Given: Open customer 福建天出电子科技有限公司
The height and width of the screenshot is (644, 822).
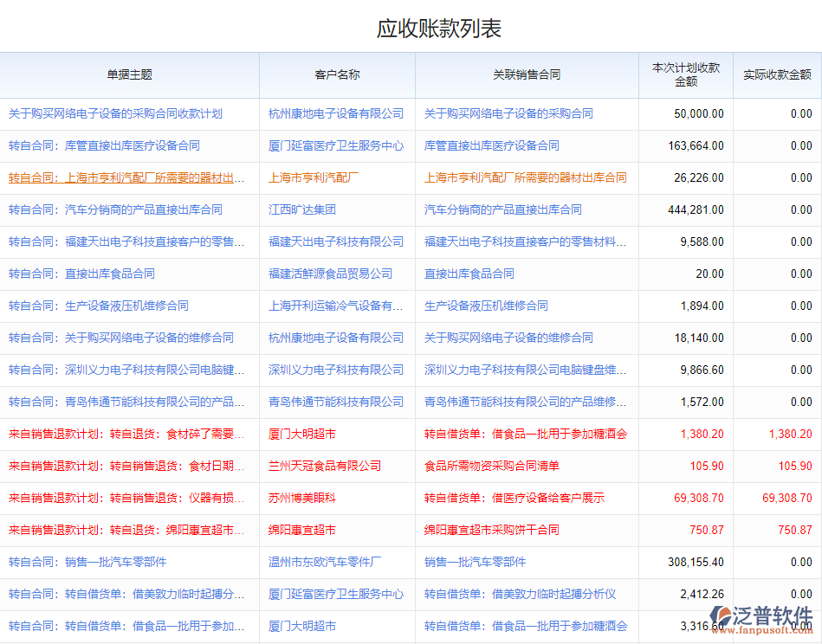Looking at the screenshot, I should click(x=337, y=241).
